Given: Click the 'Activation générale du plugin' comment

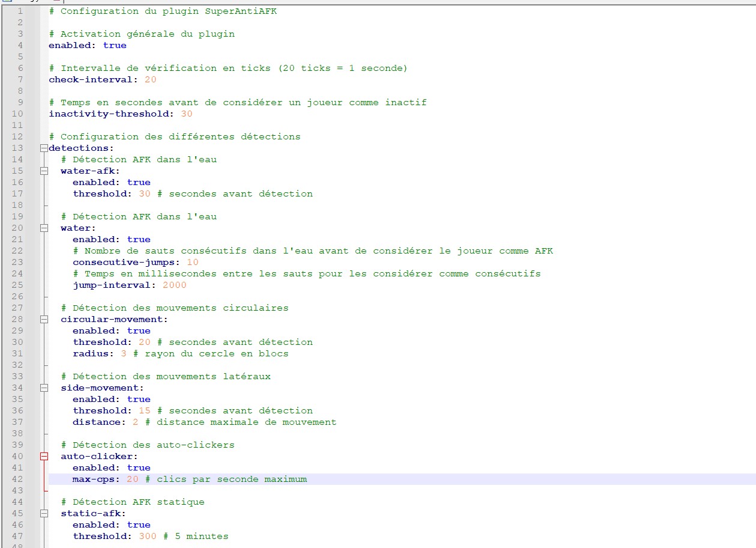Looking at the screenshot, I should [x=142, y=34].
